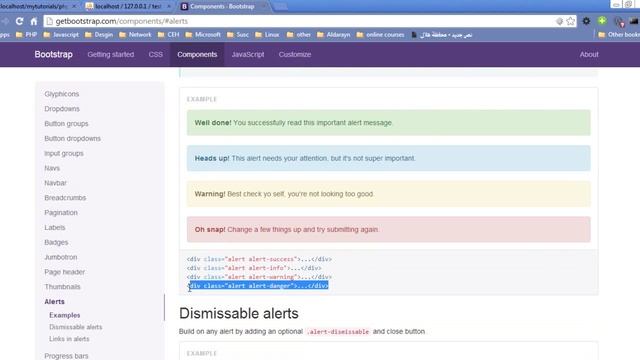This screenshot has width=640, height=360.
Task: Open the Linux bookmarks folder
Action: pyautogui.click(x=267, y=35)
